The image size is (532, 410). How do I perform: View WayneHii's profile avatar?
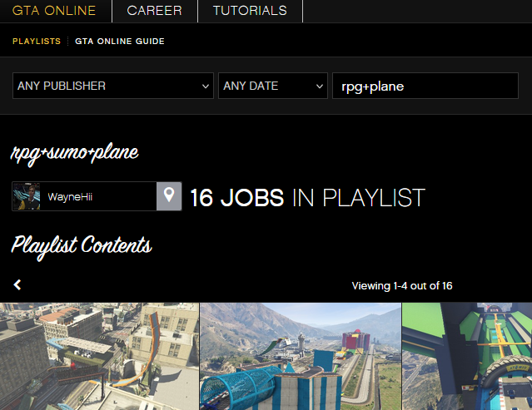[x=27, y=196]
